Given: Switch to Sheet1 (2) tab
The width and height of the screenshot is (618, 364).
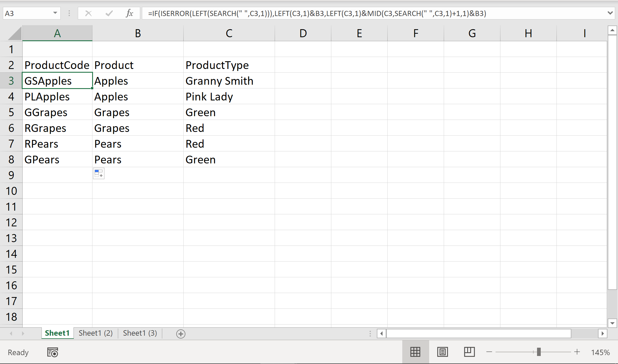Looking at the screenshot, I should click(96, 333).
